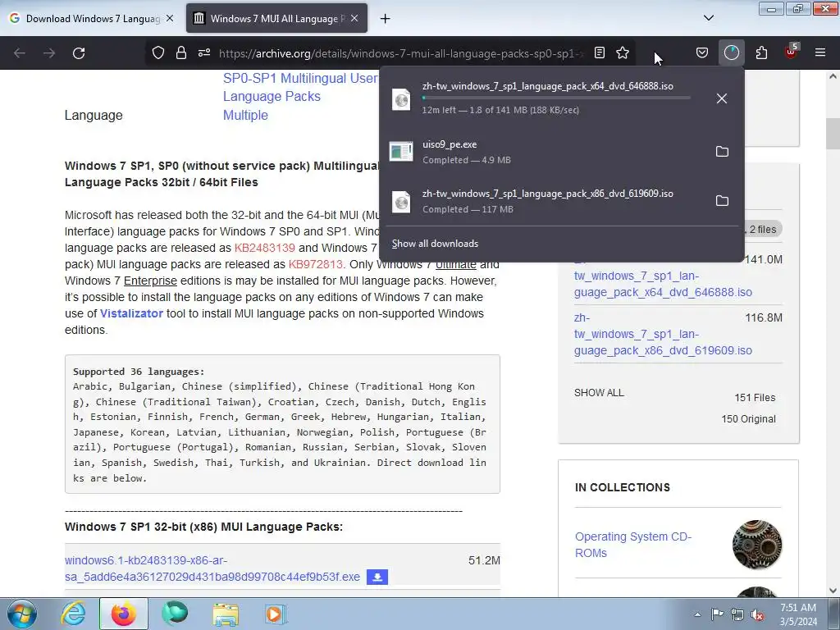Save page to Pocket
Viewport: 840px width, 630px height.
[x=702, y=52]
